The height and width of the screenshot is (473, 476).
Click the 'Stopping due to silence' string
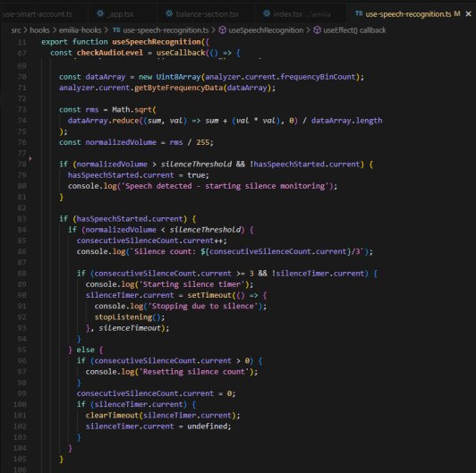203,306
